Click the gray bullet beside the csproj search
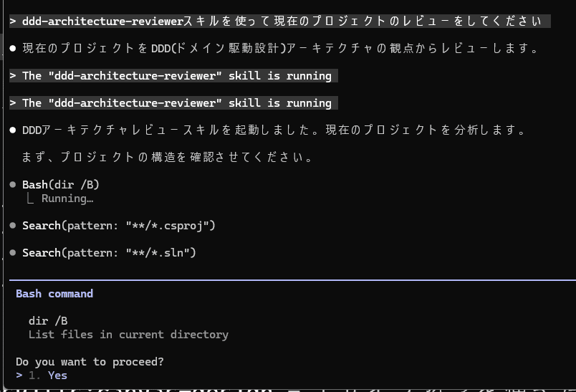Image resolution: width=576 pixels, height=392 pixels. tap(13, 226)
